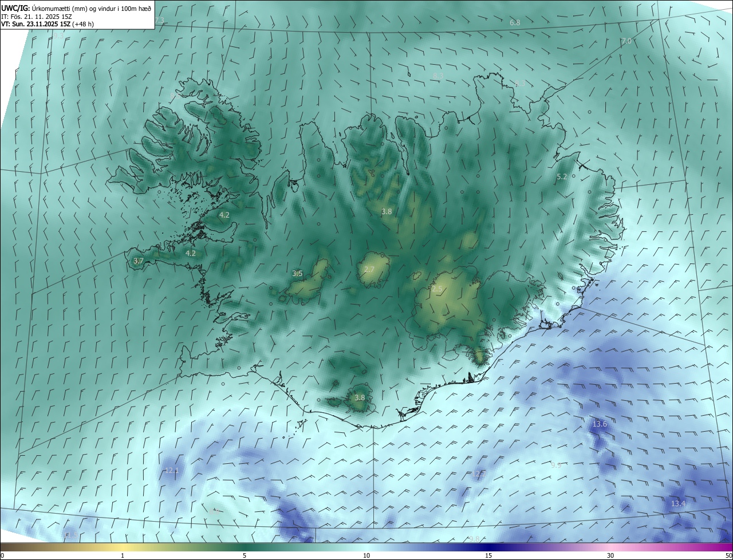The width and height of the screenshot is (733, 560).
Task: Click the 30 tick on the color scale
Action: (610, 556)
